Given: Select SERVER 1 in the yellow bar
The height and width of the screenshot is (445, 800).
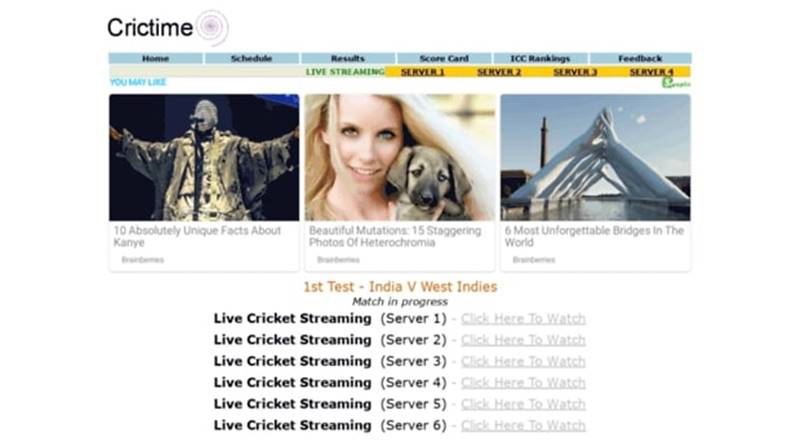Looking at the screenshot, I should (x=422, y=72).
